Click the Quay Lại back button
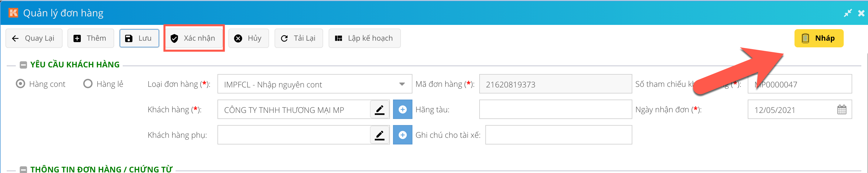Screen dimensions: 868x173 click(34, 38)
